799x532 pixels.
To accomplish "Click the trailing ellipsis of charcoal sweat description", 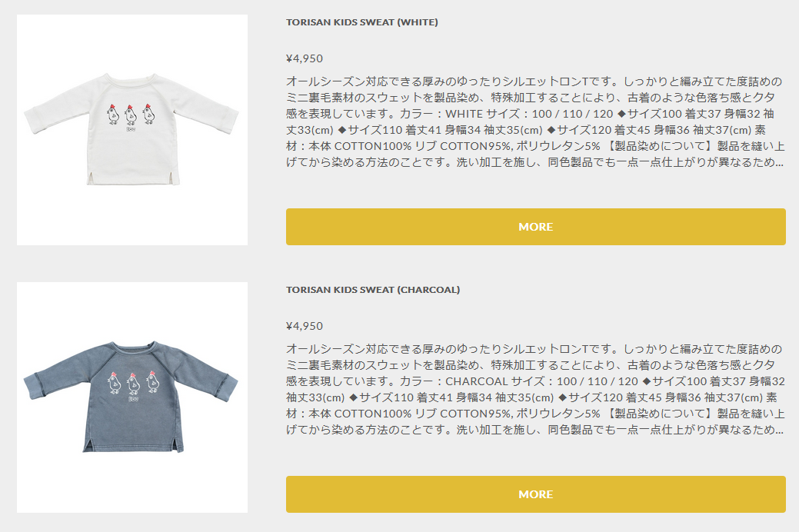I will click(x=777, y=431).
